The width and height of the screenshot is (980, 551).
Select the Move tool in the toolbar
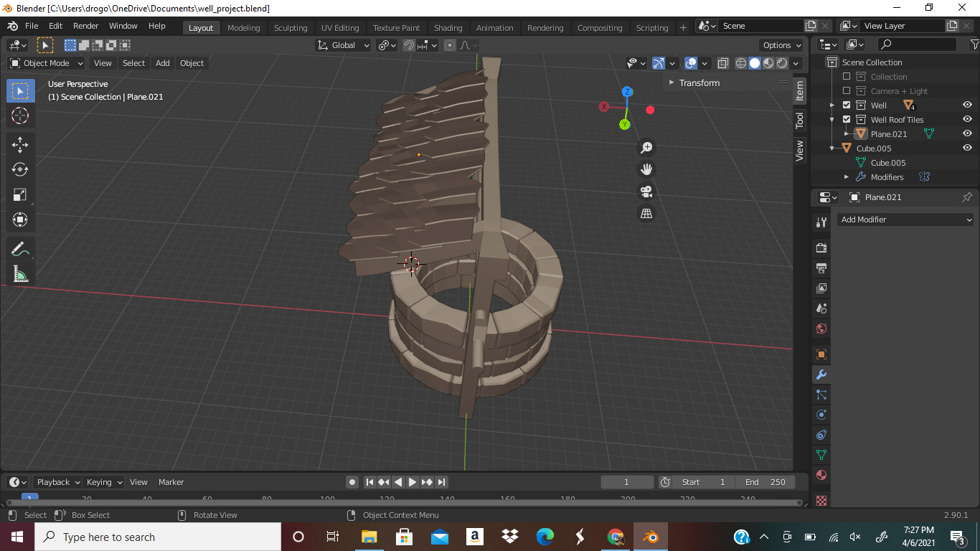click(20, 144)
